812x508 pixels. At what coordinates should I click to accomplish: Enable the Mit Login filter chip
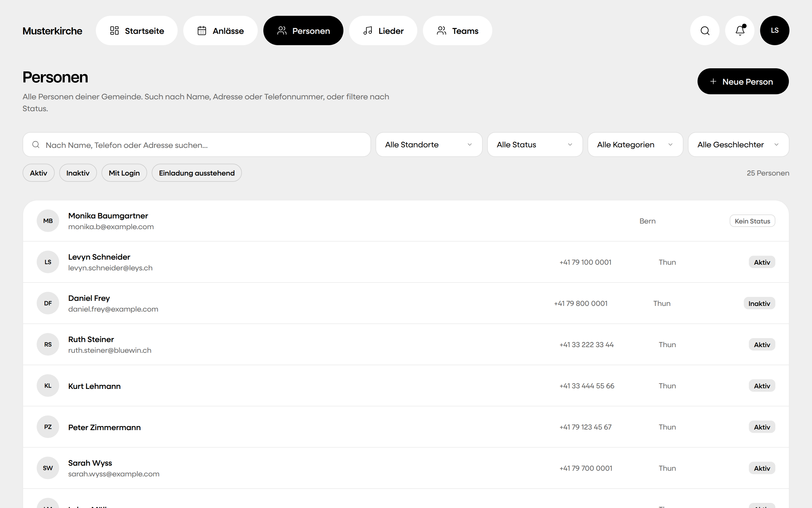[x=124, y=173]
